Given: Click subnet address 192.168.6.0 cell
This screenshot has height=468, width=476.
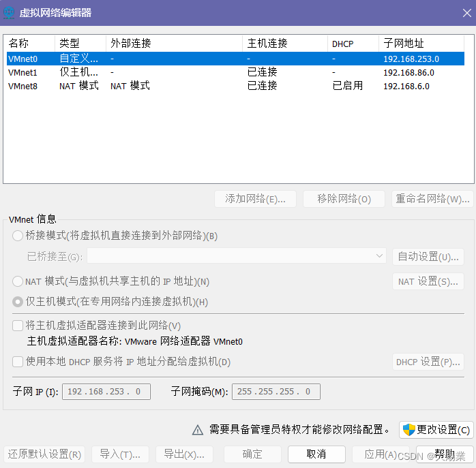Looking at the screenshot, I should point(406,87).
